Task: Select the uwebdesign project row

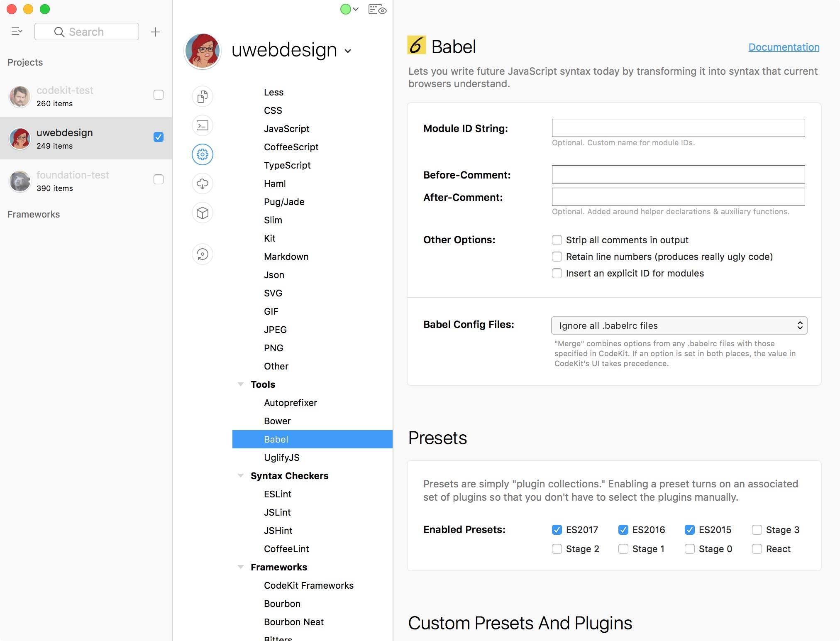Action: [x=86, y=138]
